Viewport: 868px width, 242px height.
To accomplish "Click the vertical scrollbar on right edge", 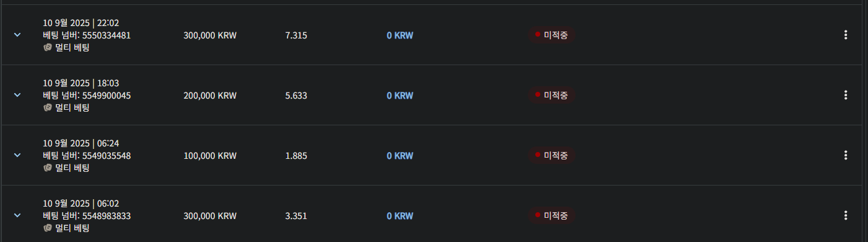I will (x=865, y=121).
